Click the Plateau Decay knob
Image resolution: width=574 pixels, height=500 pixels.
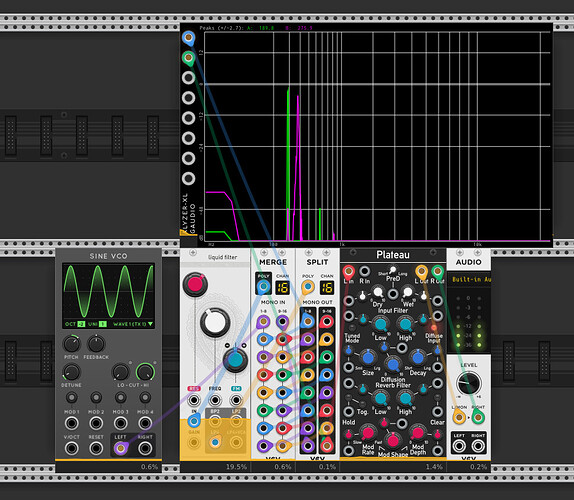(417, 358)
